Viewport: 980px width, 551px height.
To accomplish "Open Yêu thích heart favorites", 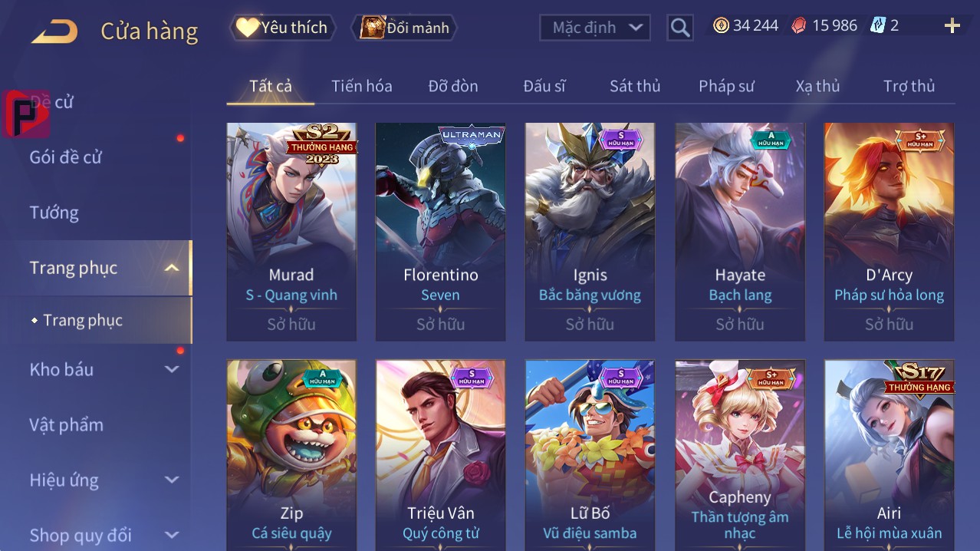I will (283, 28).
